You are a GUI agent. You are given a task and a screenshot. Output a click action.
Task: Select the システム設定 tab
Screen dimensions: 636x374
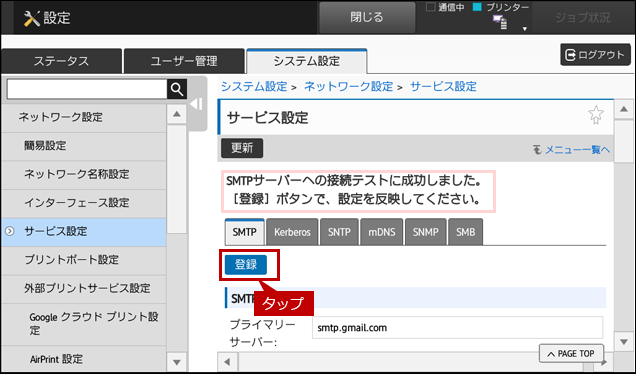[x=307, y=61]
